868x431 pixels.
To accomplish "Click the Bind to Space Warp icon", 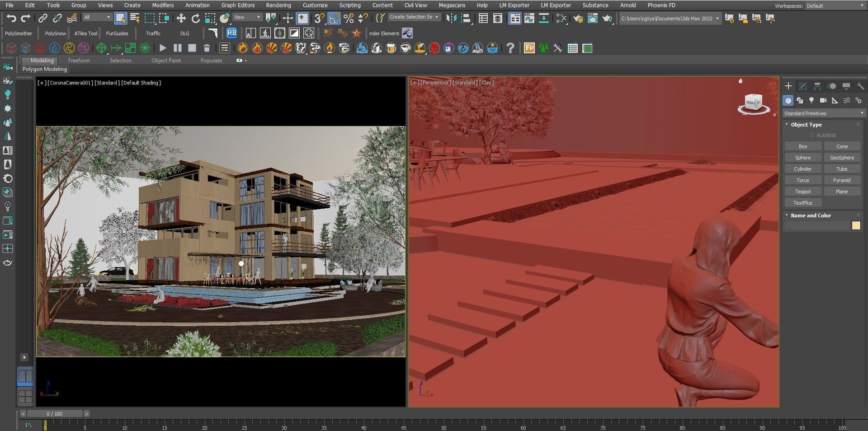I will click(x=72, y=18).
